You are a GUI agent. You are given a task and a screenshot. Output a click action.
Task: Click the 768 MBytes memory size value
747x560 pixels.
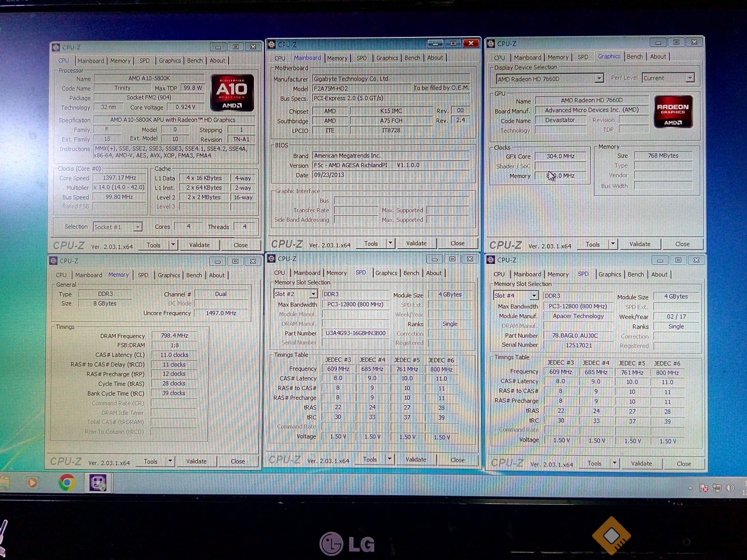click(663, 156)
